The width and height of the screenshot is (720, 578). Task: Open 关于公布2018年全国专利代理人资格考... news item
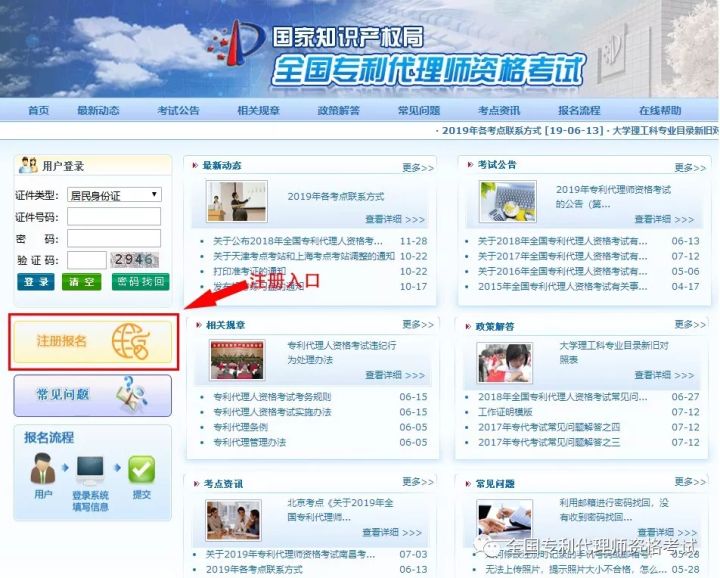coord(298,241)
